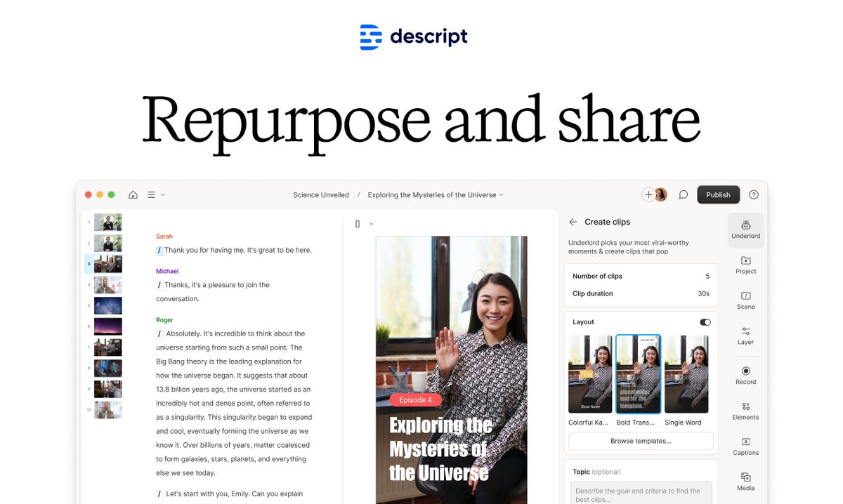This screenshot has height=504, width=843.
Task: Select scene thumbnail 2
Action: 108,243
